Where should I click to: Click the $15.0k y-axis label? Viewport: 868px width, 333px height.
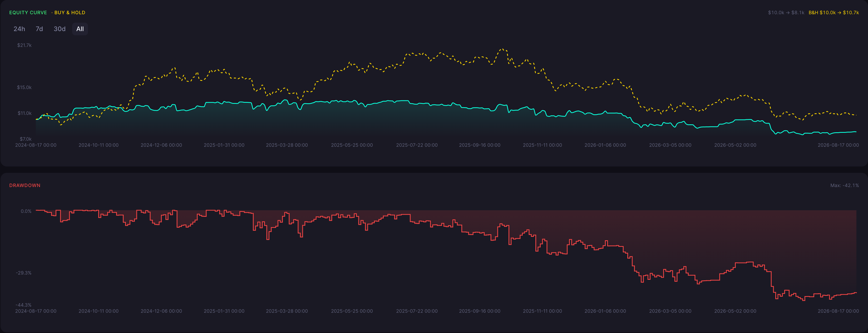click(x=24, y=87)
